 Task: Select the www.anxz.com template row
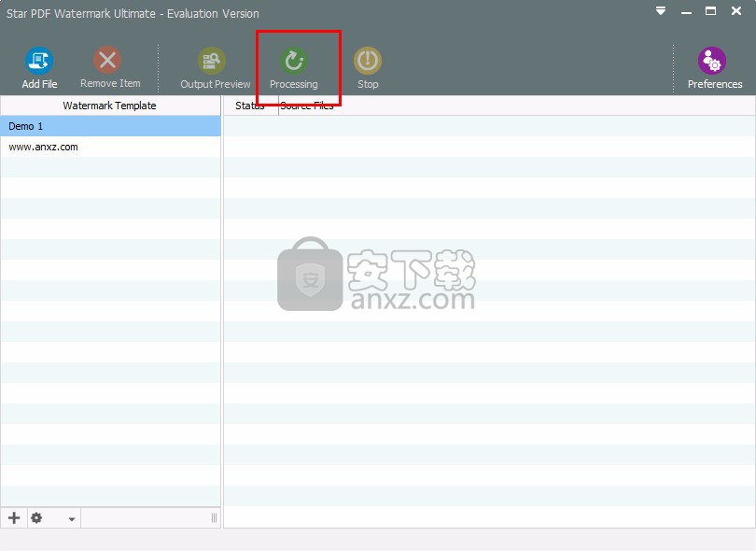click(x=110, y=147)
